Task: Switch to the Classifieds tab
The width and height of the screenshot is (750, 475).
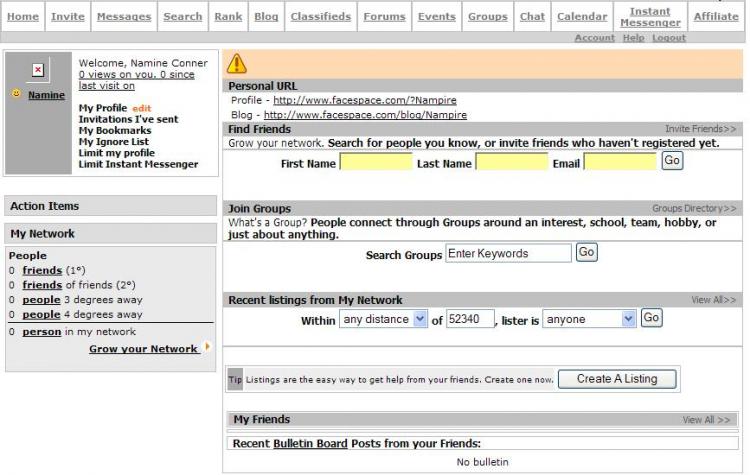Action: pos(320,16)
